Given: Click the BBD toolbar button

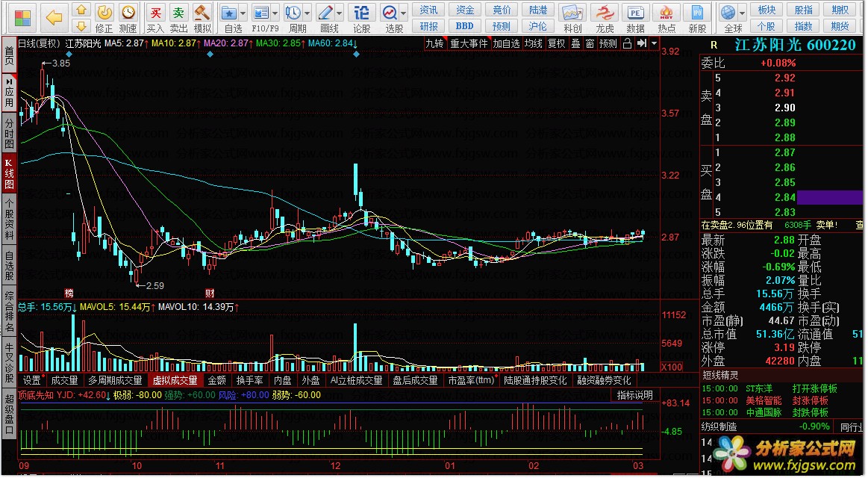Looking at the screenshot, I should coord(465,26).
